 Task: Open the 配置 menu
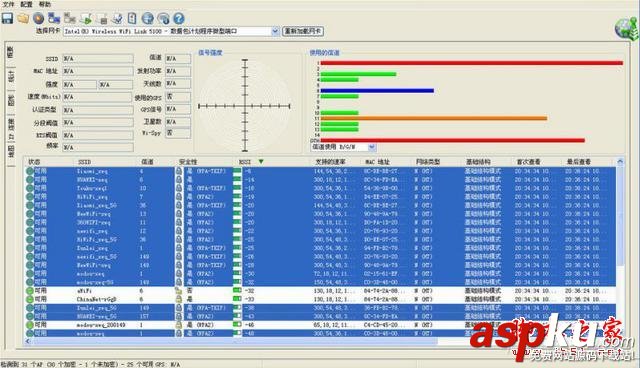[x=27, y=4]
